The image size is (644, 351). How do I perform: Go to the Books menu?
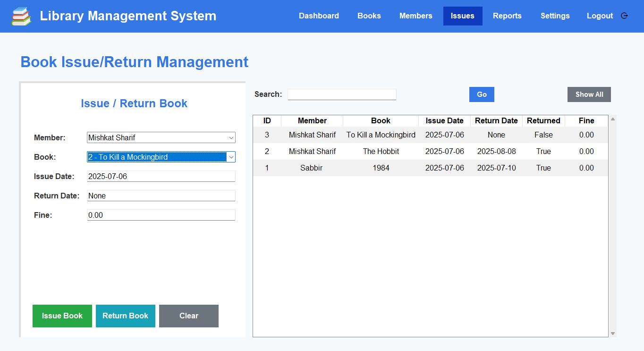(x=369, y=16)
